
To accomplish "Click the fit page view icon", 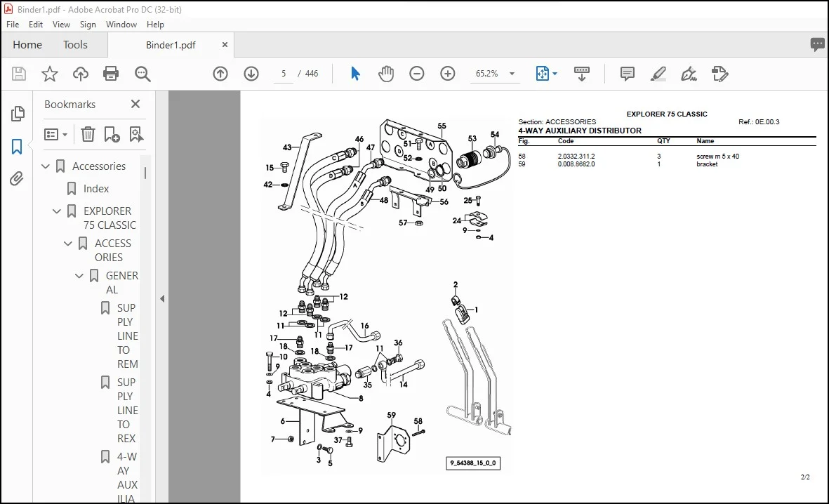I will (543, 74).
